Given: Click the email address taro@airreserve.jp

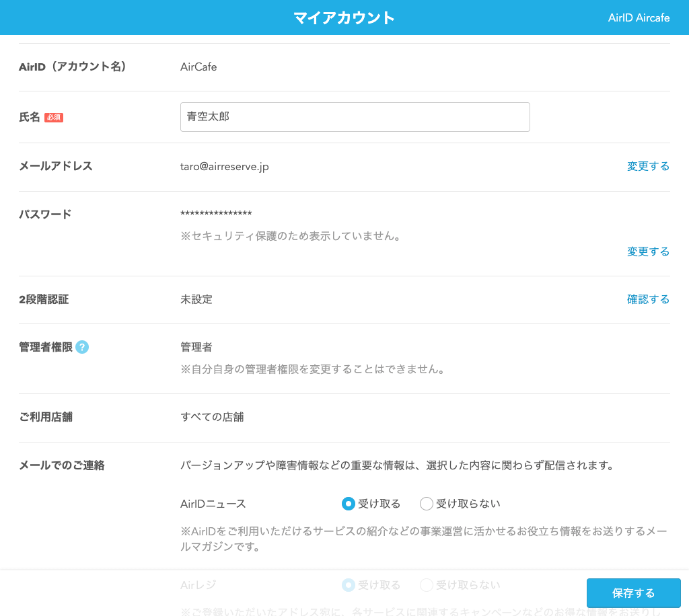Looking at the screenshot, I should click(225, 166).
